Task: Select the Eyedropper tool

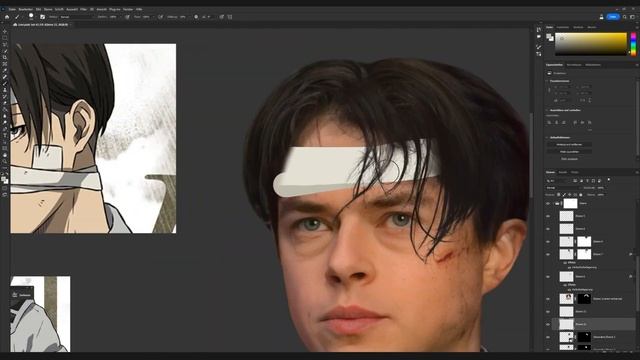Action: click(4, 71)
